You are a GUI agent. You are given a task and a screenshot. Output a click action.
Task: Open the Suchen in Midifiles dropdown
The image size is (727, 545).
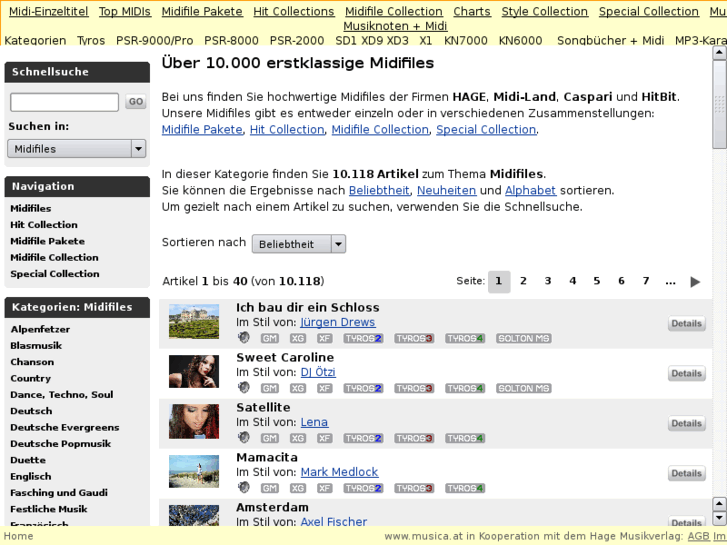(x=77, y=149)
